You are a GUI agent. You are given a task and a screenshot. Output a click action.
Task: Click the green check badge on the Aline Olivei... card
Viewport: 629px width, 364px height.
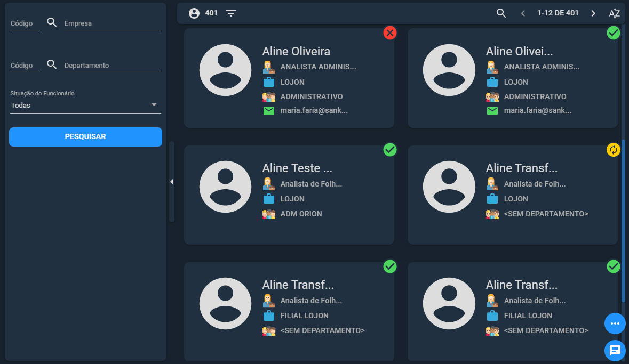tap(614, 33)
